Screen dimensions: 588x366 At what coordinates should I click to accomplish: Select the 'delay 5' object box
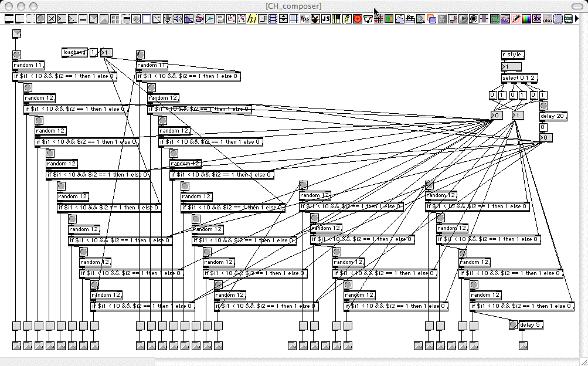coord(531,325)
